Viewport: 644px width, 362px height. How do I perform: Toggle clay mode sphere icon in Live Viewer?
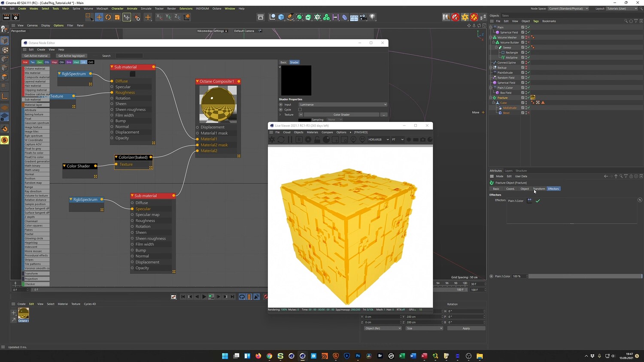[x=326, y=139]
